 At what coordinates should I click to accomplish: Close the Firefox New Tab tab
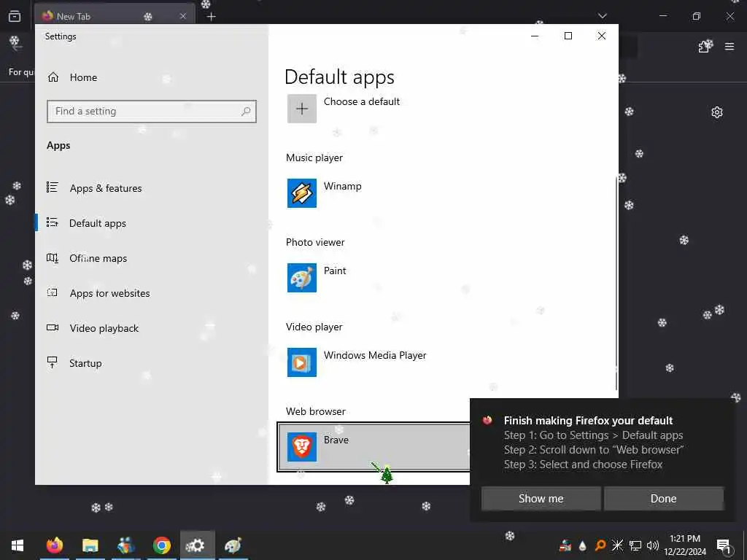click(183, 16)
